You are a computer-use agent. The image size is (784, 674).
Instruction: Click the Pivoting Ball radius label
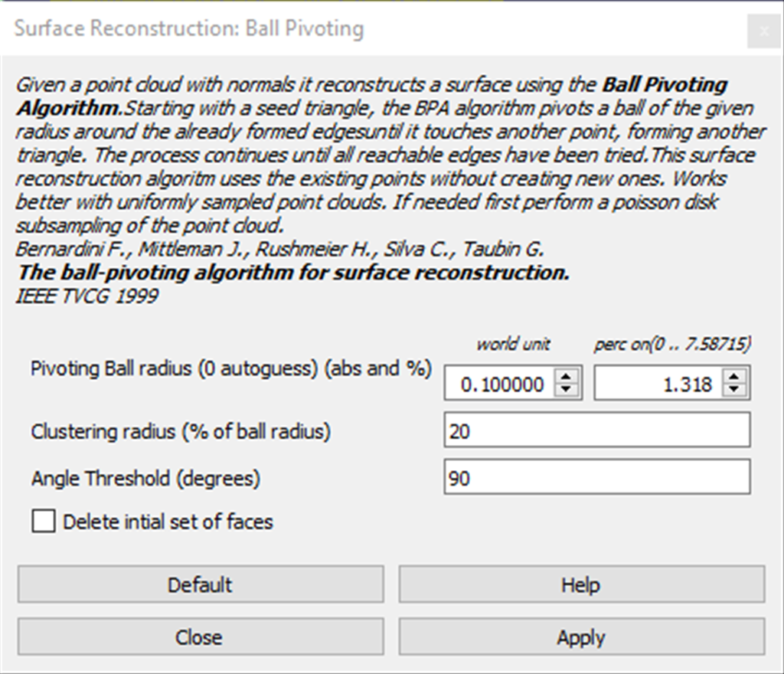coord(231,368)
